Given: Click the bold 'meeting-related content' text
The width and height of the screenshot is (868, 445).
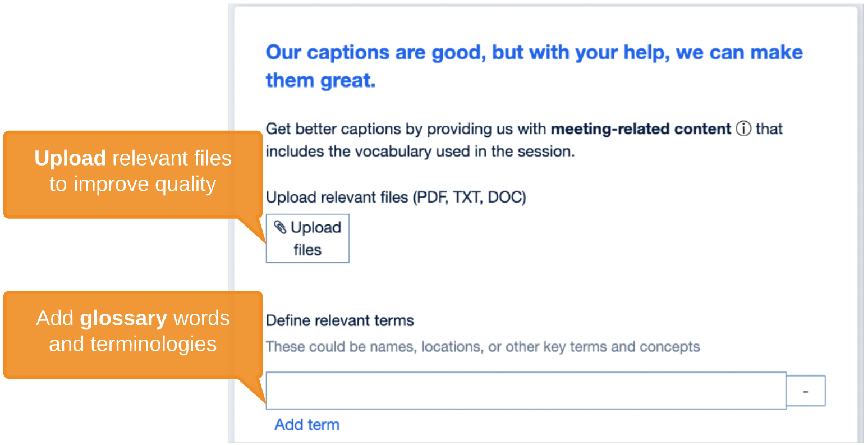Looking at the screenshot, I should pyautogui.click(x=641, y=129).
